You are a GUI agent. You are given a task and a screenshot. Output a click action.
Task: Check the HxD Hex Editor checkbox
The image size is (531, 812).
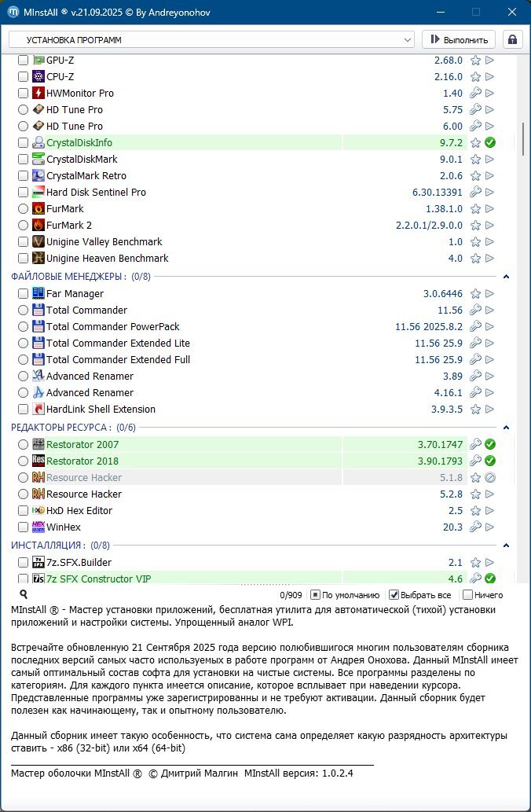pyautogui.click(x=23, y=511)
